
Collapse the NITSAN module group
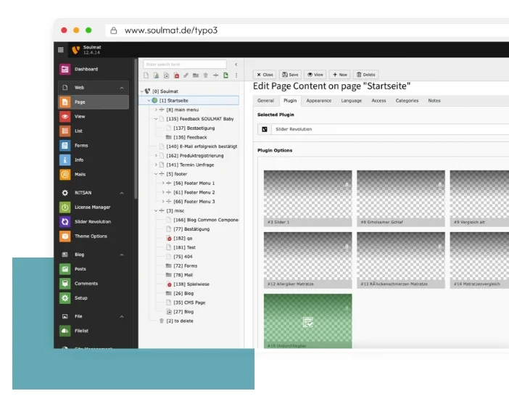point(121,193)
